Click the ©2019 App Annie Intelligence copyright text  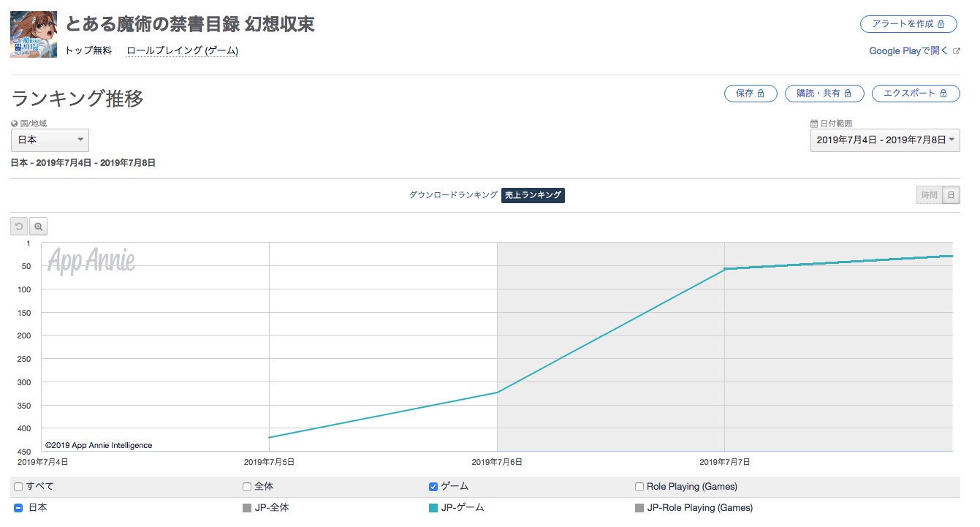pos(99,445)
